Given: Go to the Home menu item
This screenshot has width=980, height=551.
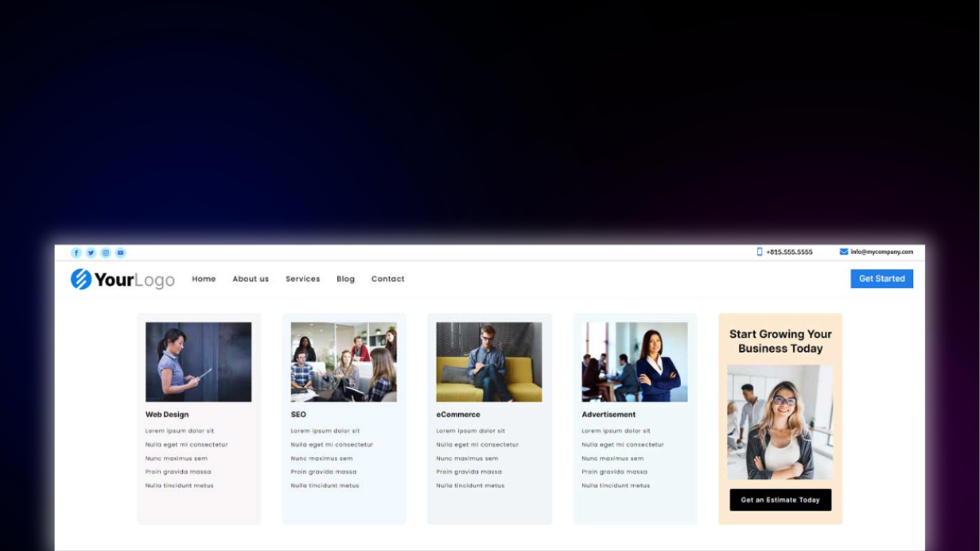Looking at the screenshot, I should point(204,279).
